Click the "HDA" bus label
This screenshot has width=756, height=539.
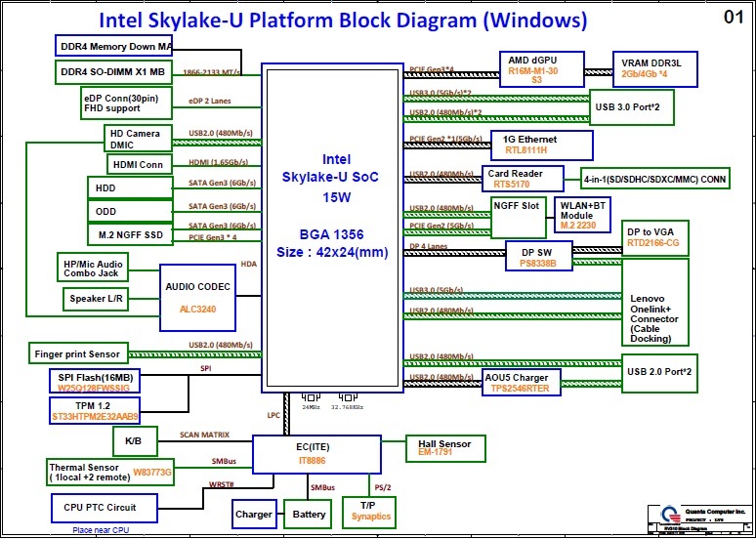[249, 264]
